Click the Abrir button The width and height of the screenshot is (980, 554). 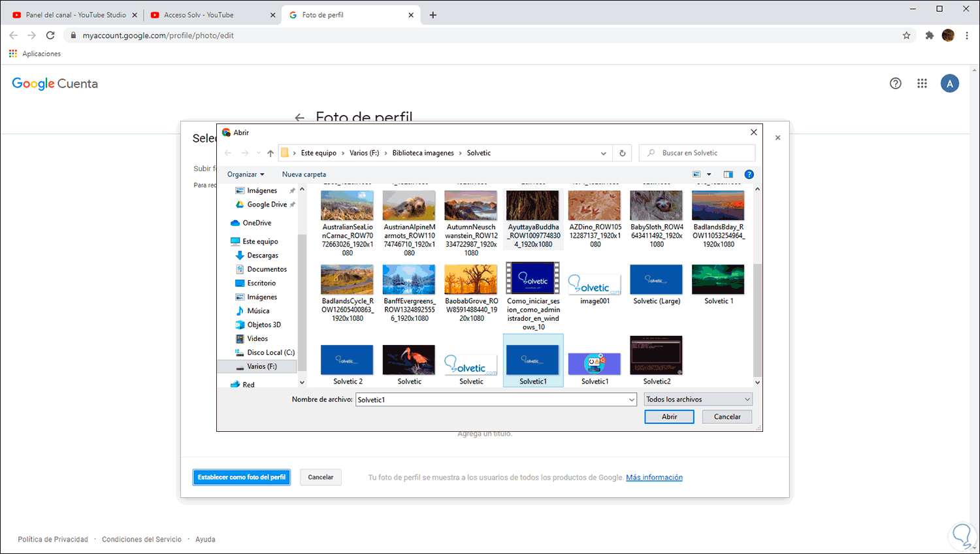[669, 417]
